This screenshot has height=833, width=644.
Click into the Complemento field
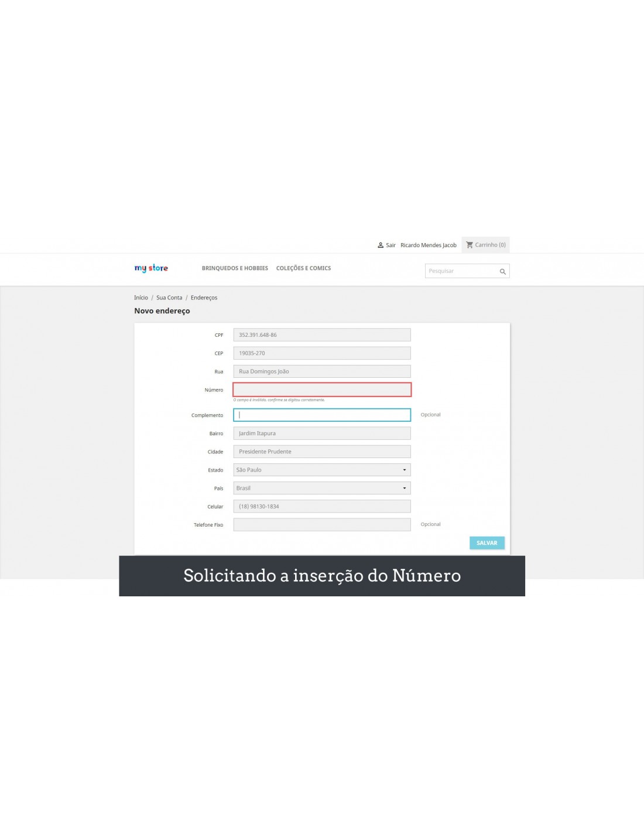point(322,415)
